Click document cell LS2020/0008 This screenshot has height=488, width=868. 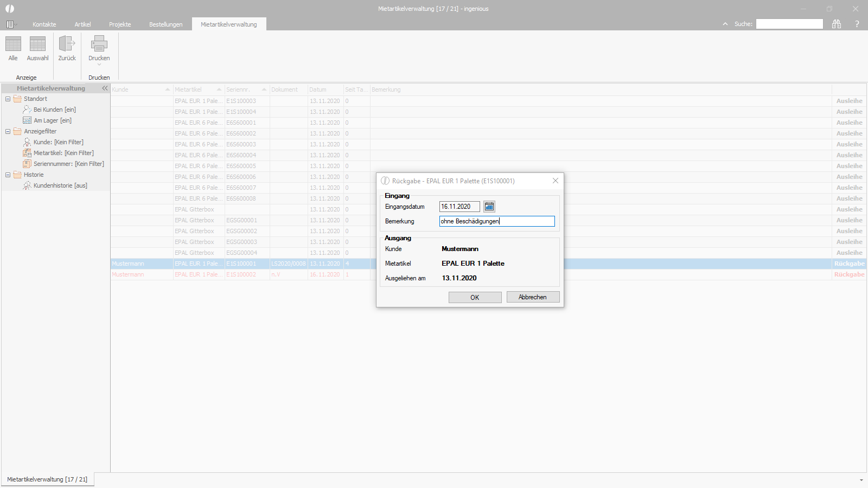tap(289, 264)
